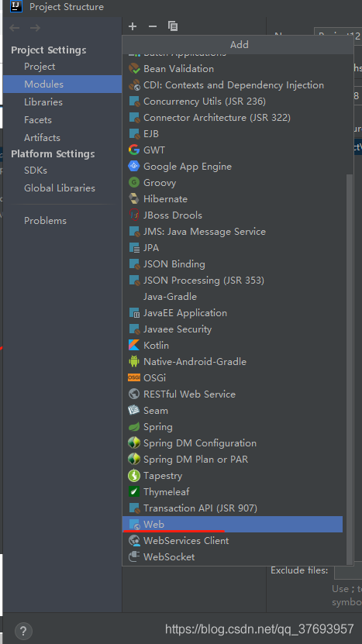Click the Thymeleaf icon
362x644 pixels.
point(134,491)
